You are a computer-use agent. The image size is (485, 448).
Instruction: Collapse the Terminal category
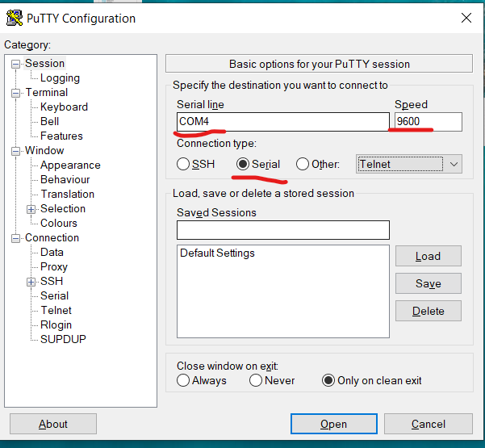tap(16, 93)
